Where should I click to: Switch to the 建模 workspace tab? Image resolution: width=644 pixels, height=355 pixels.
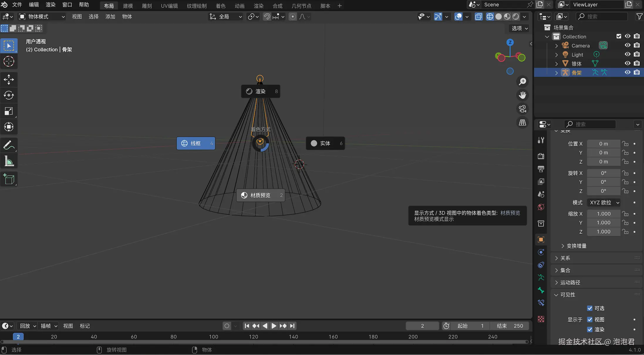click(128, 6)
